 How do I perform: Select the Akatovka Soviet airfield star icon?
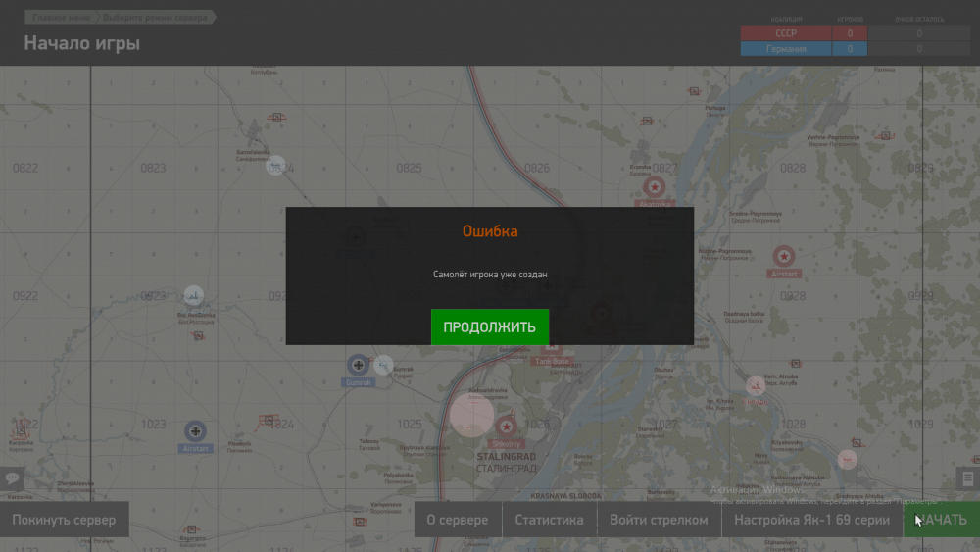[x=655, y=187]
